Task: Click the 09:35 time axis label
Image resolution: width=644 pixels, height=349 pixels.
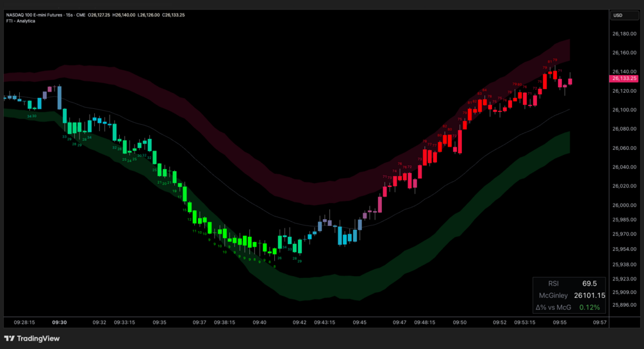Action: [x=160, y=322]
